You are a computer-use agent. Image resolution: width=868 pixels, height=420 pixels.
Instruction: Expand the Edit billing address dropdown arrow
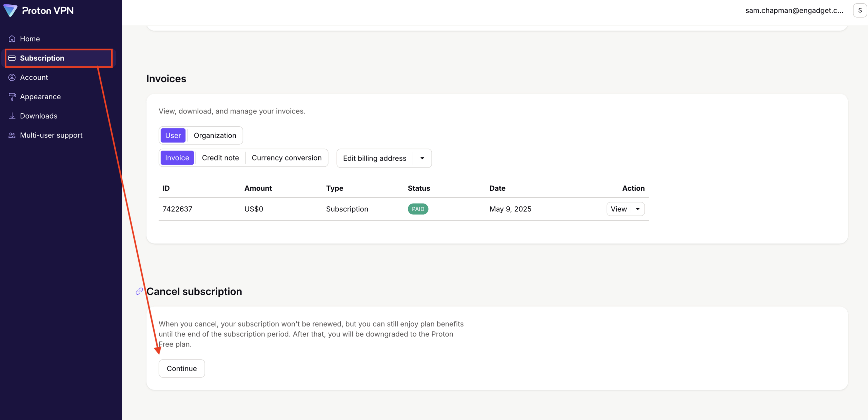(422, 158)
